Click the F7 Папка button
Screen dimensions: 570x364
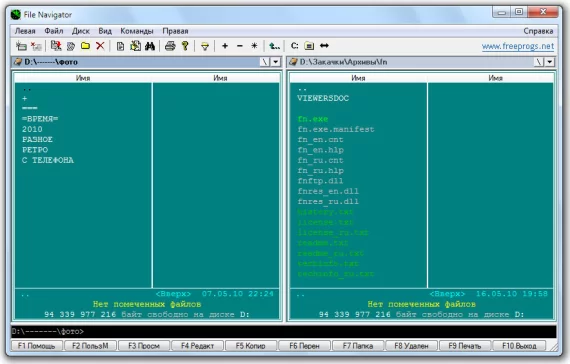[358, 346]
